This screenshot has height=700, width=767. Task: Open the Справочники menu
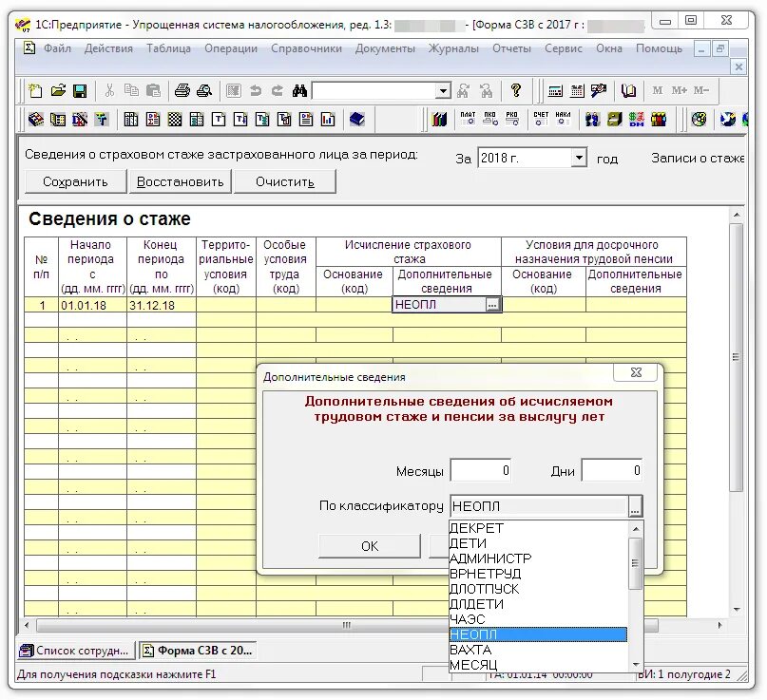pos(306,48)
